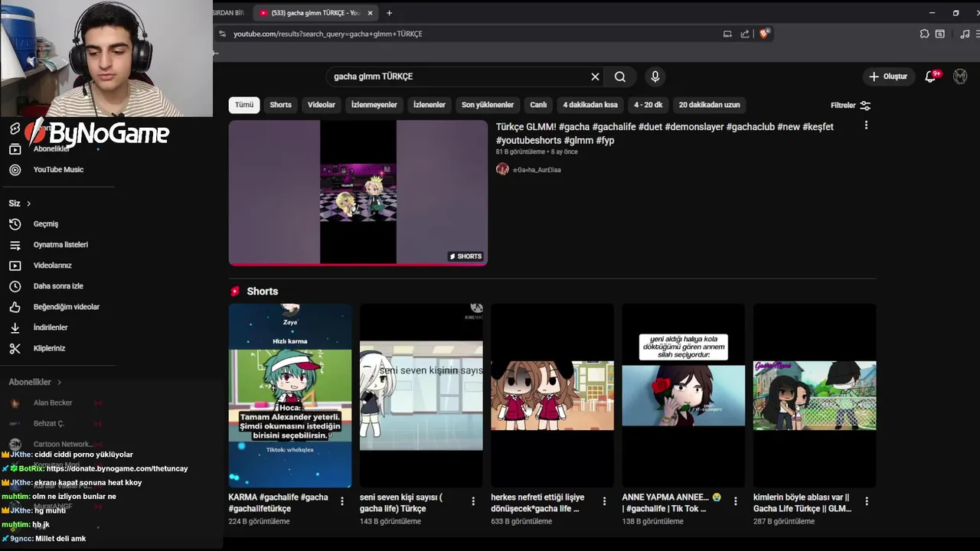980x551 pixels.
Task: Select the İzlenenler filter chip
Action: coord(430,105)
